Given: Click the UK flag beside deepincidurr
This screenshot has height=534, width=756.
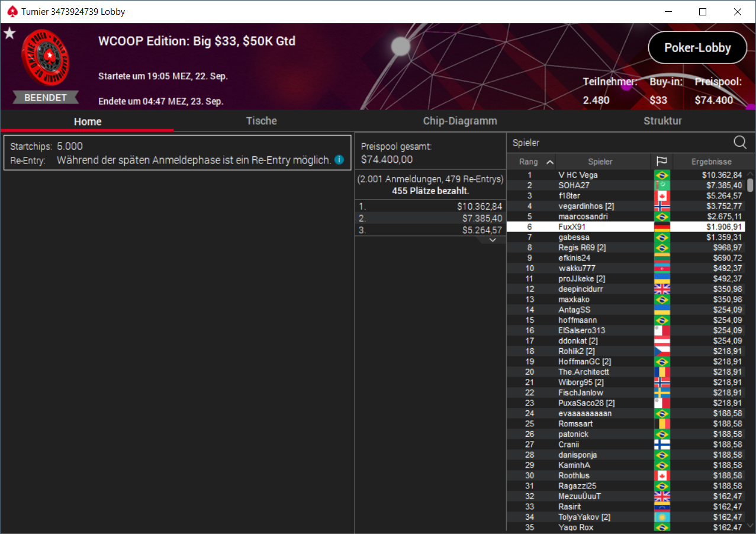Looking at the screenshot, I should 661,289.
